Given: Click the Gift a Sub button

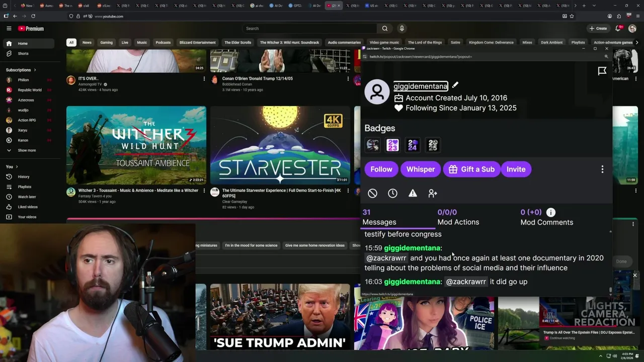Looking at the screenshot, I should point(472,169).
